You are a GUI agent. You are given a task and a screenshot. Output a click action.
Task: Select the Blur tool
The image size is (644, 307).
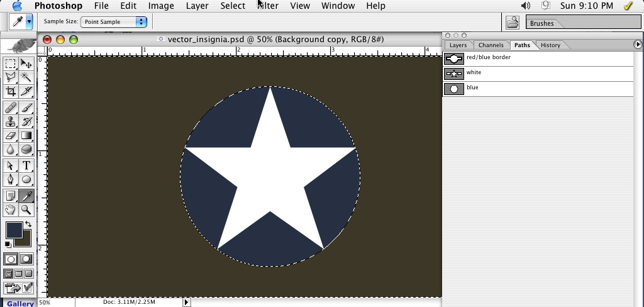pyautogui.click(x=11, y=148)
